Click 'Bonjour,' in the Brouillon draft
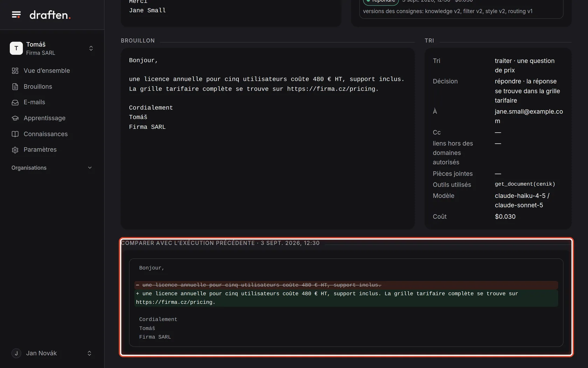 tap(143, 60)
